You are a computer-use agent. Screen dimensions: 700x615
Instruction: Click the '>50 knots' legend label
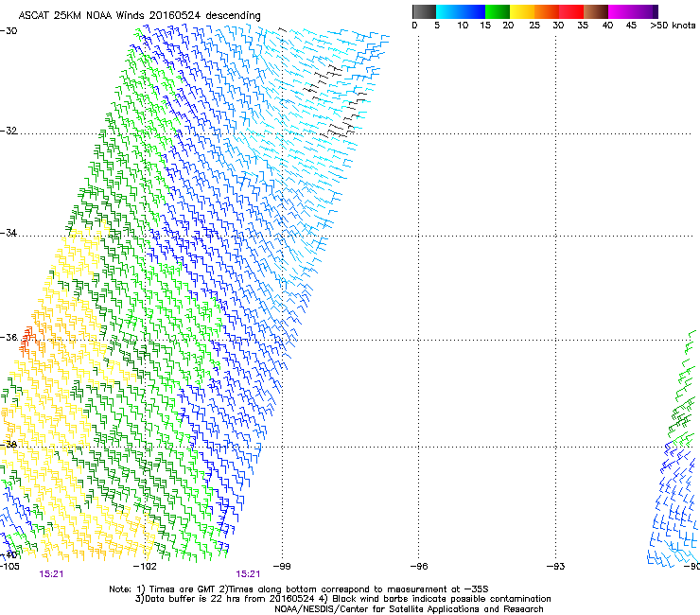point(673,26)
